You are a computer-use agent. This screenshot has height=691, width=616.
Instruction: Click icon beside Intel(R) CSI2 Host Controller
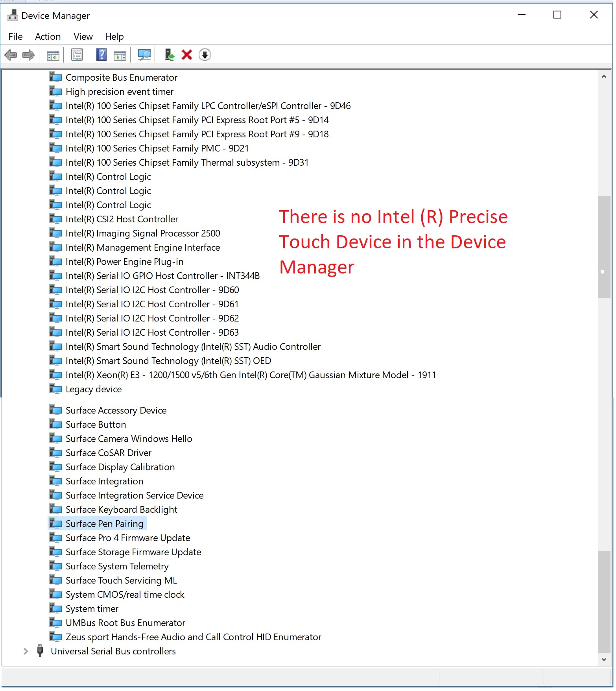(x=55, y=219)
